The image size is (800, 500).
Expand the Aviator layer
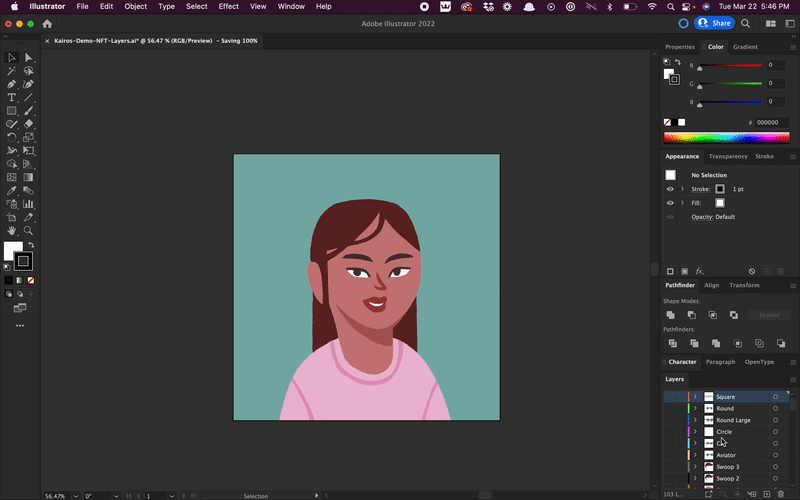click(x=695, y=455)
